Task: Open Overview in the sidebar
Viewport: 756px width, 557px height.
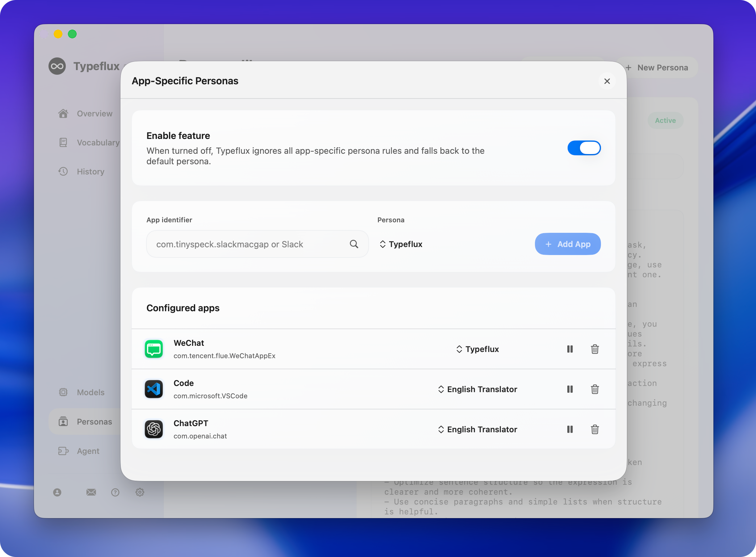Action: click(85, 114)
